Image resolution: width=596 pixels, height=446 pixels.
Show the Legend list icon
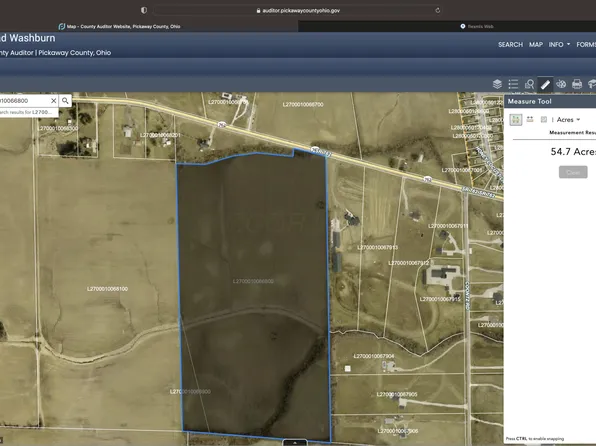coord(513,84)
